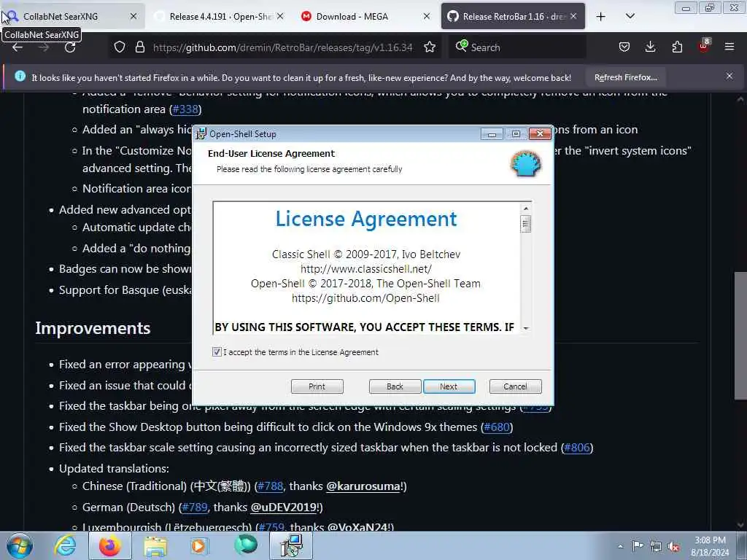Cancel the Open-Shell Setup
The height and width of the screenshot is (560, 747).
(515, 386)
